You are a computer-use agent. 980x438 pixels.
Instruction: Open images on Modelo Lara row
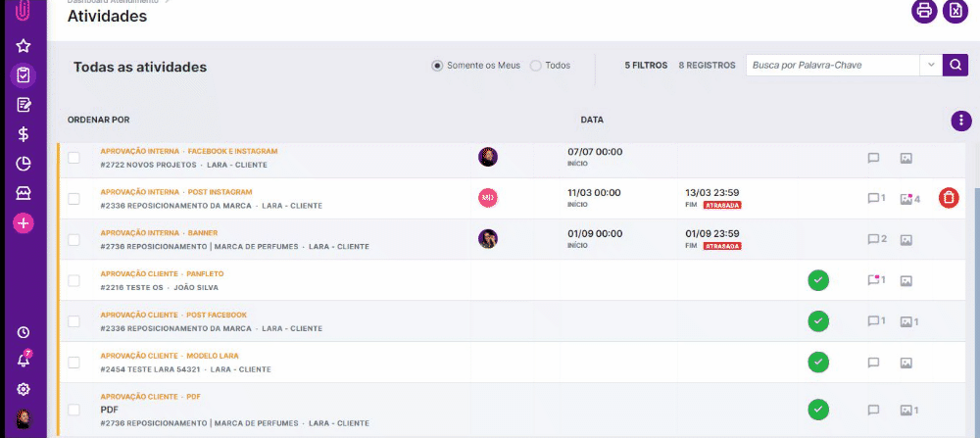906,363
